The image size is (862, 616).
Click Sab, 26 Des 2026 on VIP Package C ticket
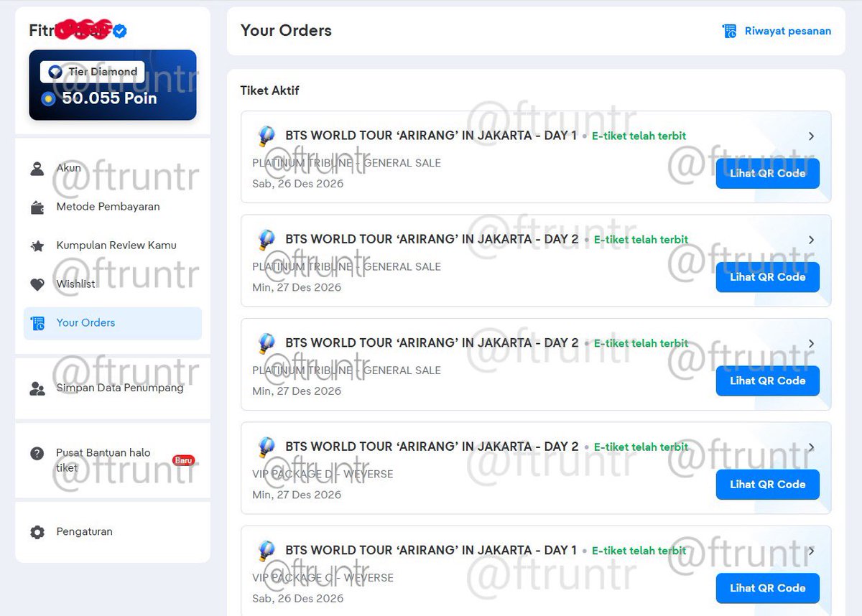click(x=297, y=599)
